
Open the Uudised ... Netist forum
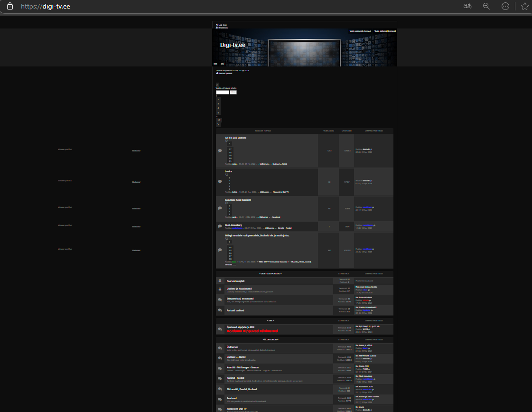pyautogui.click(x=236, y=357)
